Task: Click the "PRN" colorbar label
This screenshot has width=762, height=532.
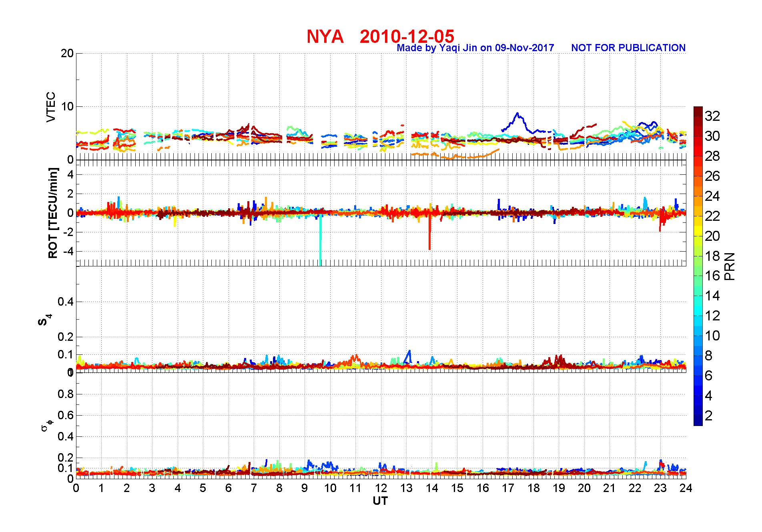Action: click(x=730, y=266)
